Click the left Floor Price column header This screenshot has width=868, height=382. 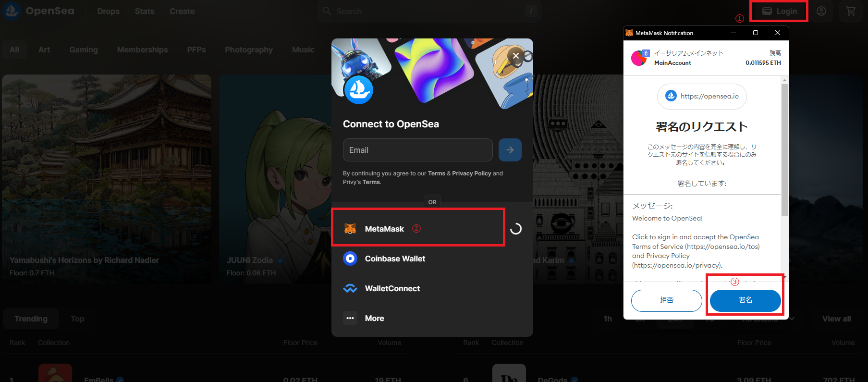(x=300, y=343)
